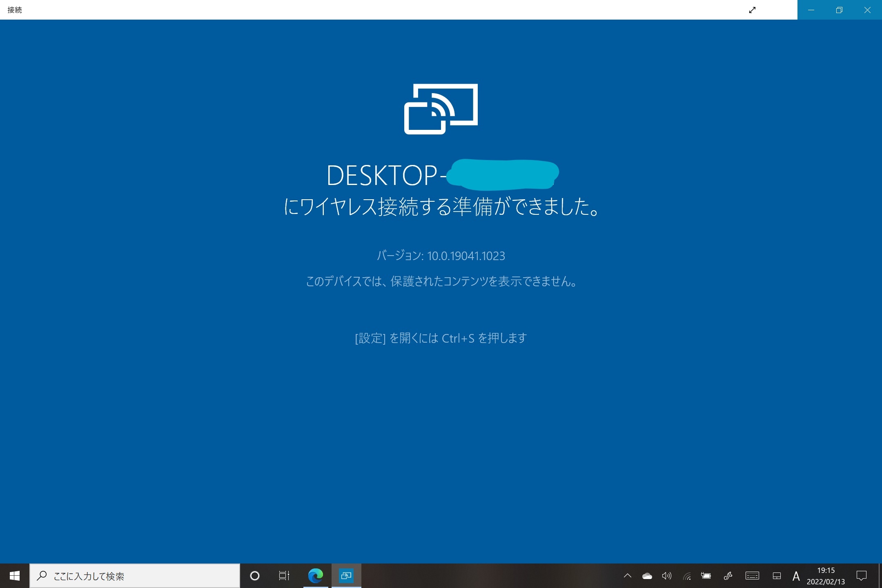Open the OneDrive cloud tray icon
Viewport: 882px width, 588px height.
pyautogui.click(x=647, y=576)
